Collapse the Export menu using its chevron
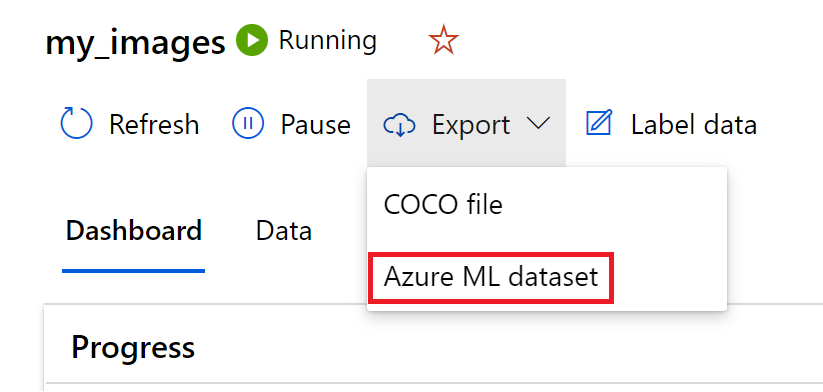 [537, 124]
